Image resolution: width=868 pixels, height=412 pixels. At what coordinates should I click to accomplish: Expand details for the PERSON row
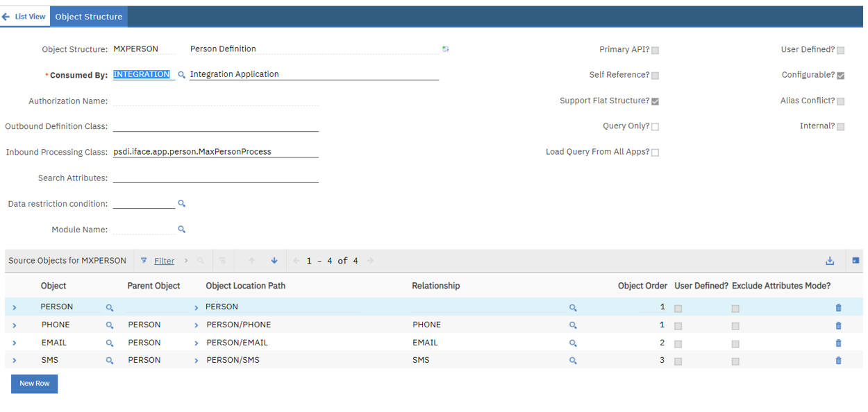(x=14, y=306)
